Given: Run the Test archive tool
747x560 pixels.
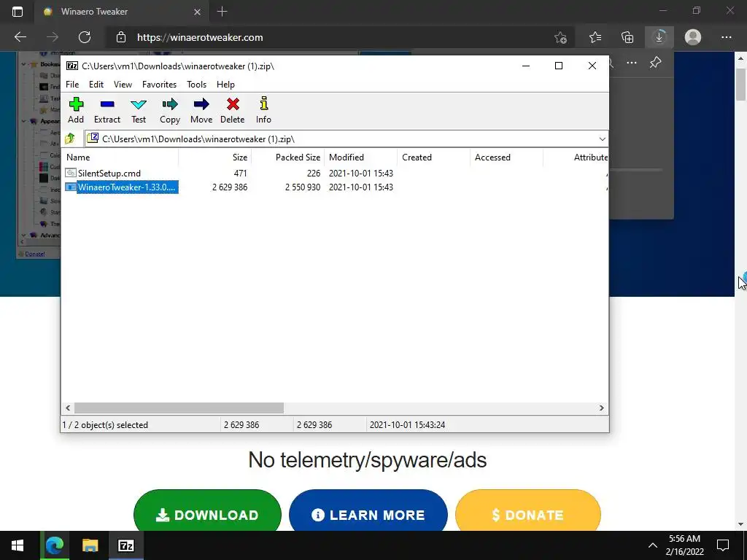Looking at the screenshot, I should click(x=139, y=111).
